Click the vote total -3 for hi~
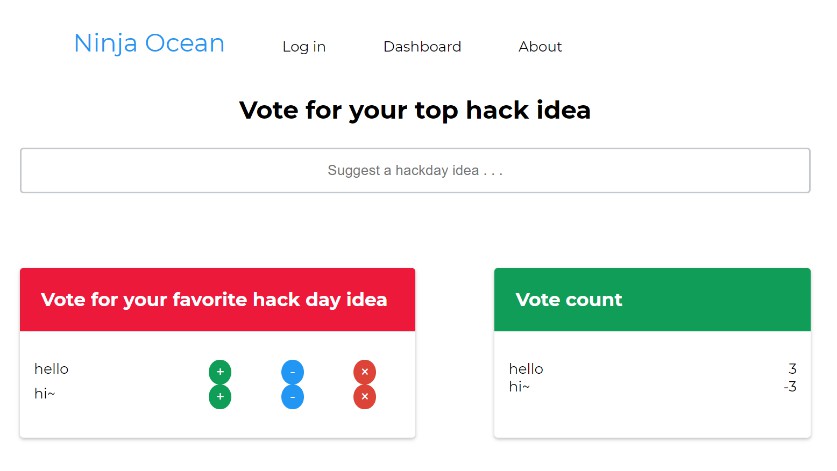Viewport: 837px width, 471px height. [790, 387]
